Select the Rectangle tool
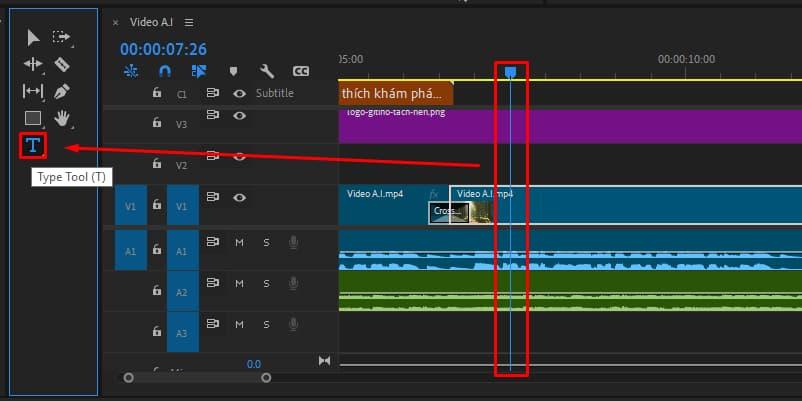The width and height of the screenshot is (802, 401). pyautogui.click(x=33, y=118)
